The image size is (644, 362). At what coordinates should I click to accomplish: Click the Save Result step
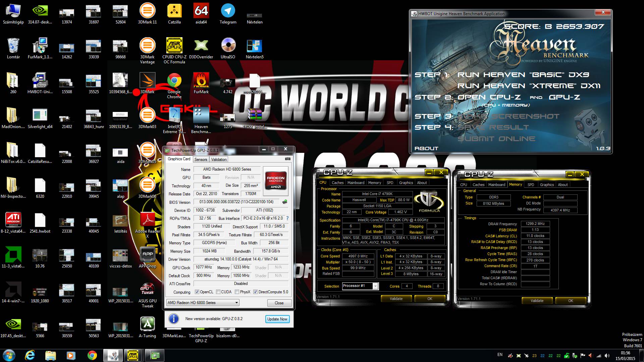tap(493, 127)
